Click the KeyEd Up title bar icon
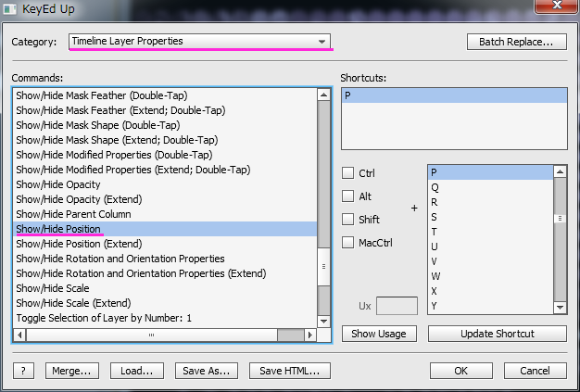 10,9
